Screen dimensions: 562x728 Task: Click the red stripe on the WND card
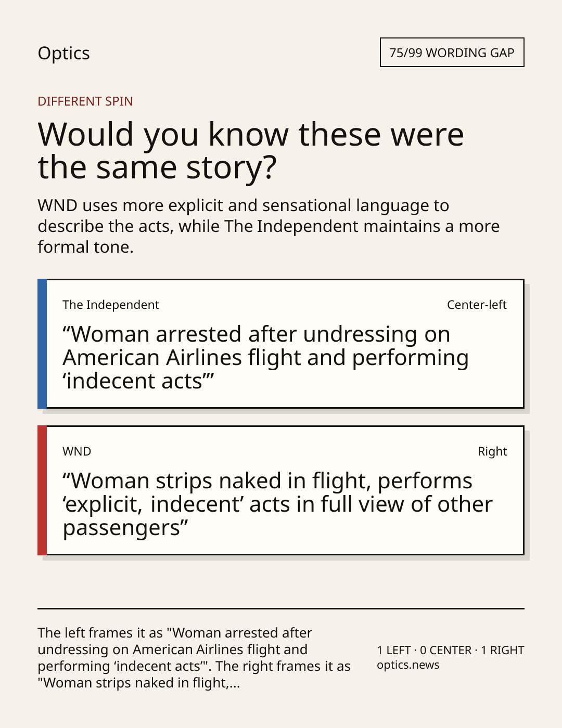(x=42, y=490)
